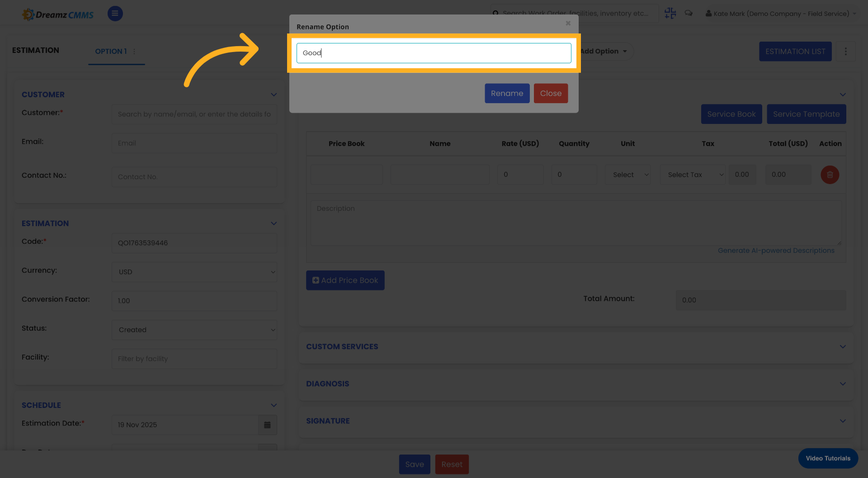The image size is (868, 478).
Task: Collapse the Customer section
Action: pyautogui.click(x=274, y=95)
